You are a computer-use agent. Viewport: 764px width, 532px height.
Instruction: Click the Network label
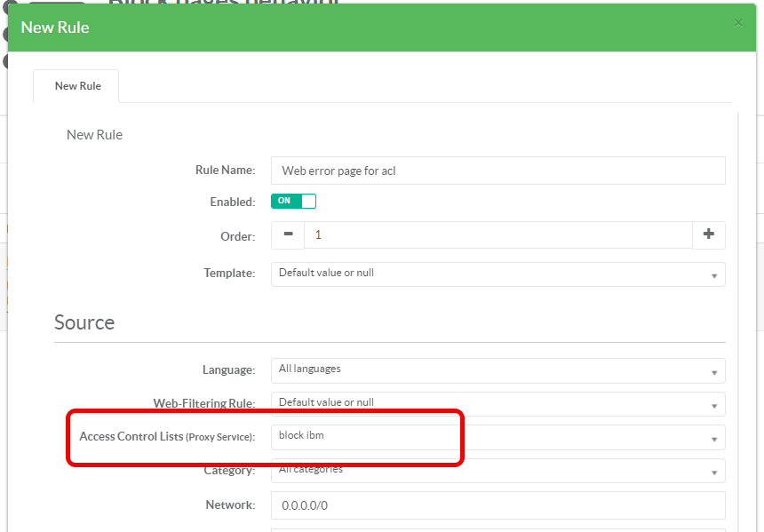230,504
